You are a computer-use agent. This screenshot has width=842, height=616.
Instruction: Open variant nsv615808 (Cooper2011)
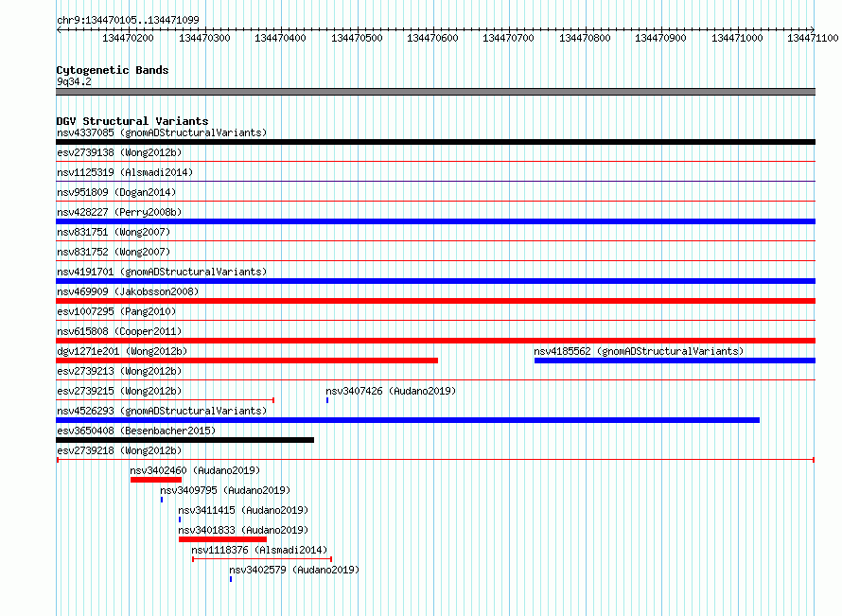click(119, 331)
